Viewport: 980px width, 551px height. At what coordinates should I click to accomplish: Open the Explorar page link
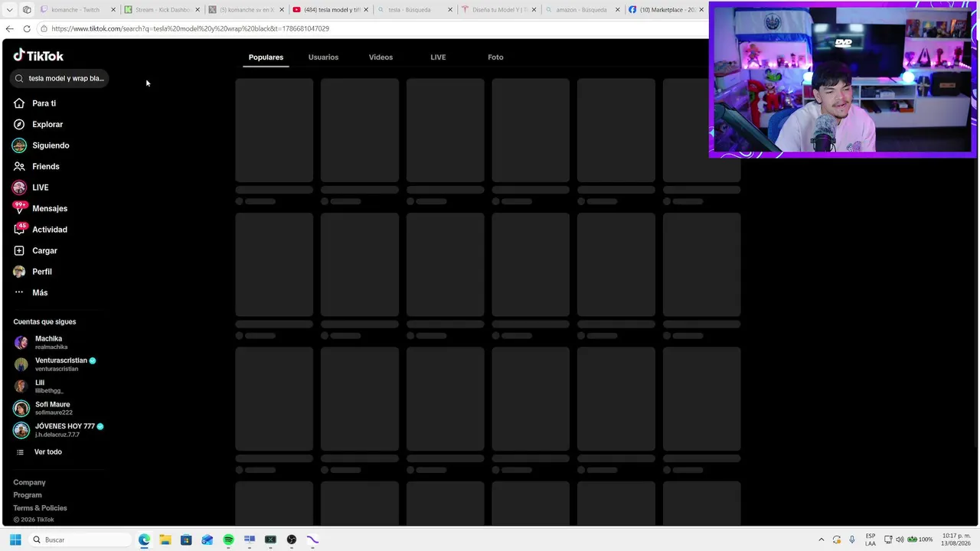(47, 124)
